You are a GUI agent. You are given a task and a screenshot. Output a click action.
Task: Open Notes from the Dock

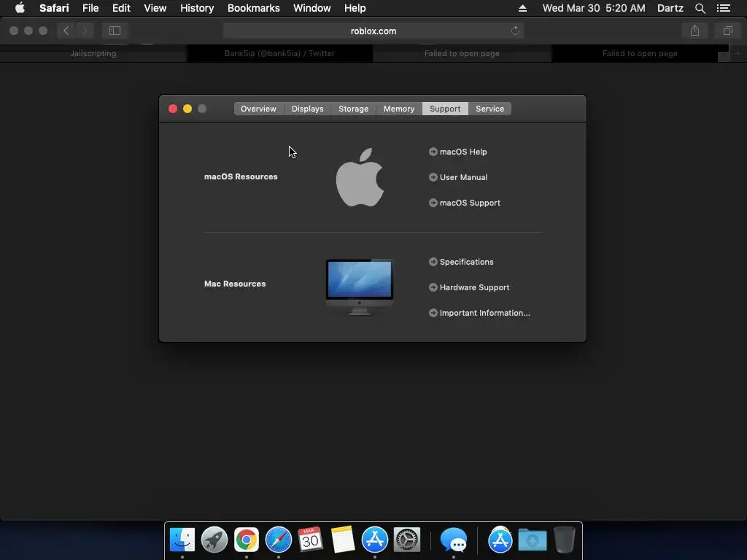point(343,540)
